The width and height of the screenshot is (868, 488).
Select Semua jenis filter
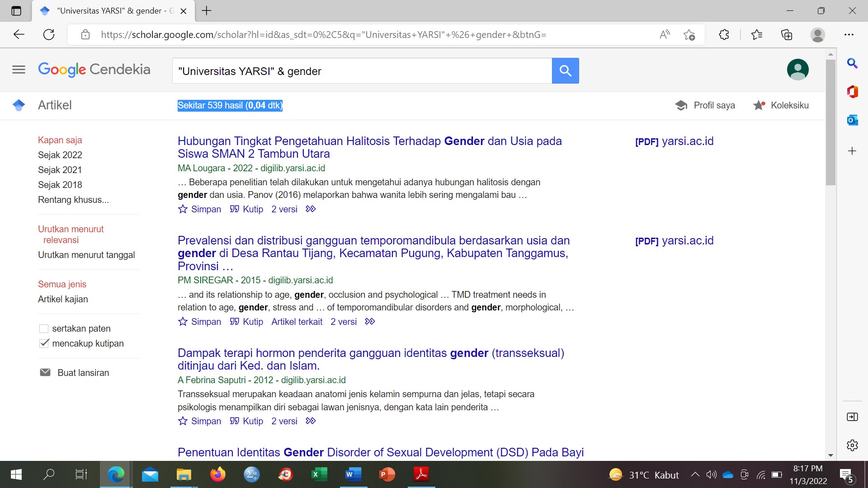[62, 284]
